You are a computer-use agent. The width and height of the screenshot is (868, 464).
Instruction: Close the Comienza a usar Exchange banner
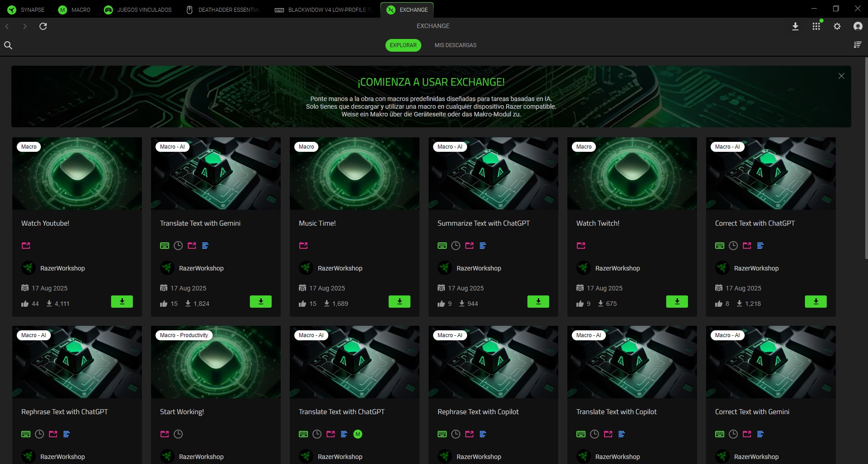(841, 76)
